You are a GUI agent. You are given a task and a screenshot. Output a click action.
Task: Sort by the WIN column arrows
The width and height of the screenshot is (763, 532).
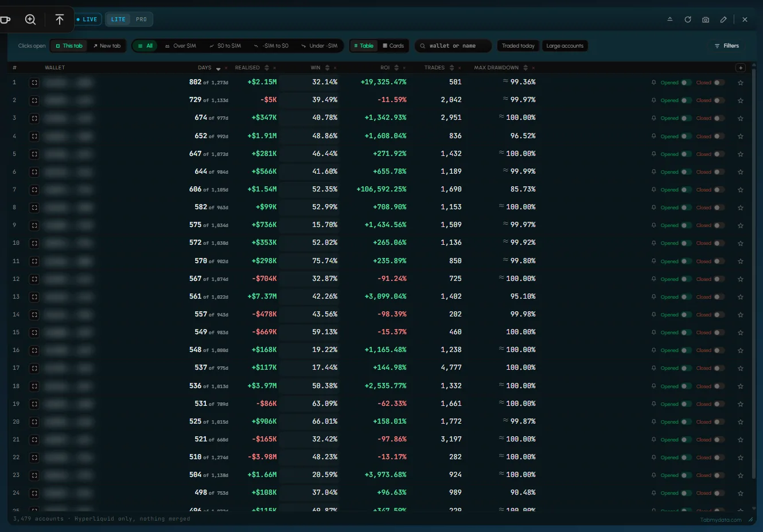(x=327, y=68)
